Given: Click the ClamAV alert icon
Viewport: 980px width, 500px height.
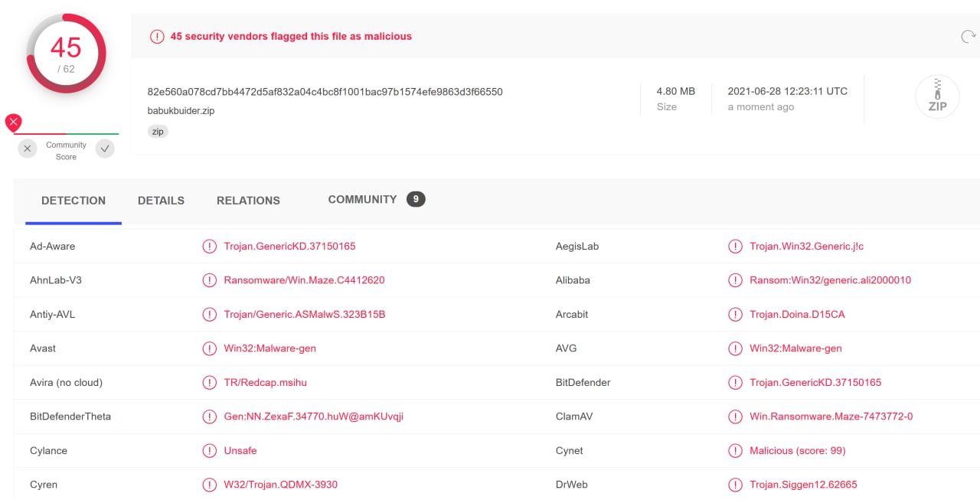Looking at the screenshot, I should [735, 417].
